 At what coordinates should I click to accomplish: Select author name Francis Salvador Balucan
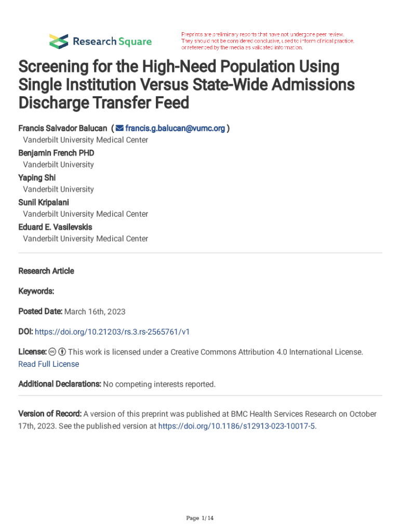pos(63,128)
